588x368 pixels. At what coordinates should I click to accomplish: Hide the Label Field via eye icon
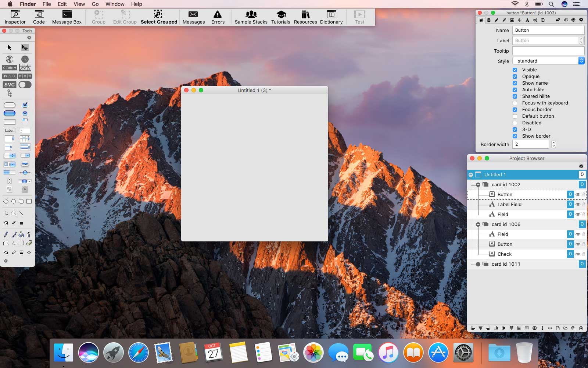(578, 204)
